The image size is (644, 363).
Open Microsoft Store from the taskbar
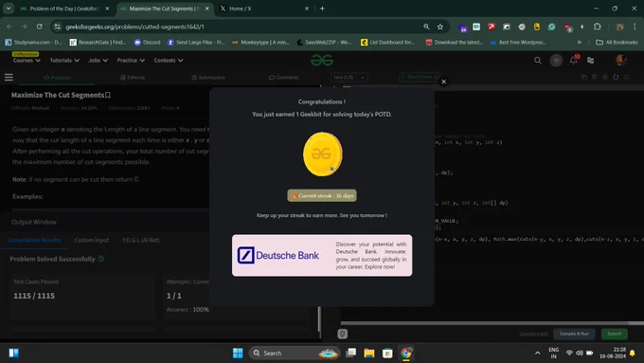click(x=387, y=354)
